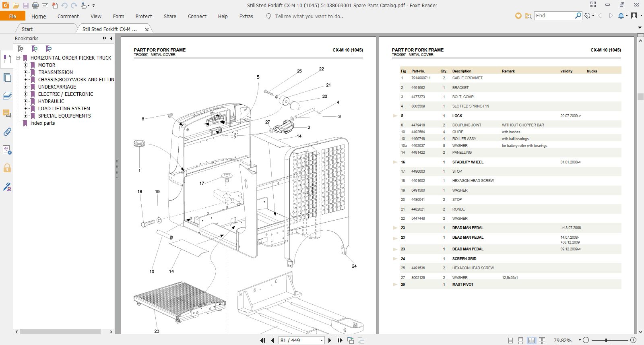The width and height of the screenshot is (644, 345).
Task: Switch to the Protect ribbon tab
Action: (144, 17)
